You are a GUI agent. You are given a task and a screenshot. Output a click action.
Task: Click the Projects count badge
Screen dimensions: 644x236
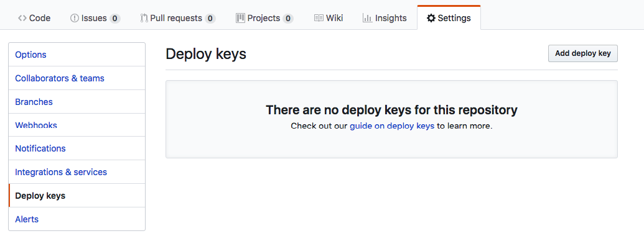point(288,19)
